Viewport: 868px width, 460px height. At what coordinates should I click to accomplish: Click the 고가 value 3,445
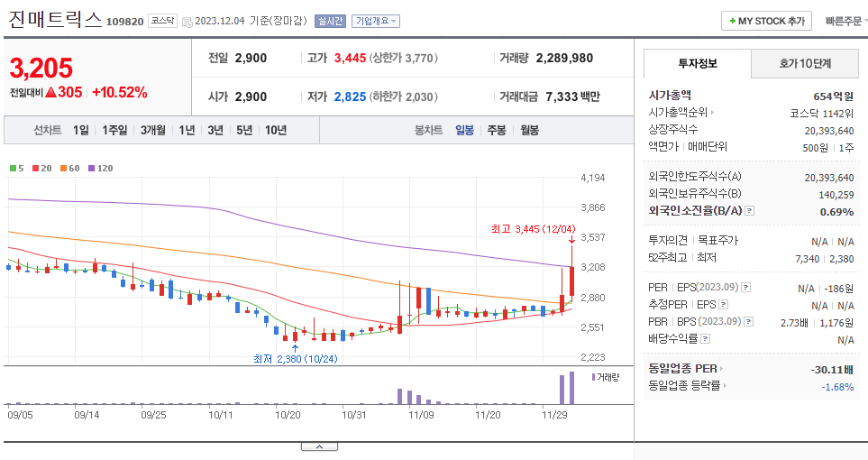350,58
